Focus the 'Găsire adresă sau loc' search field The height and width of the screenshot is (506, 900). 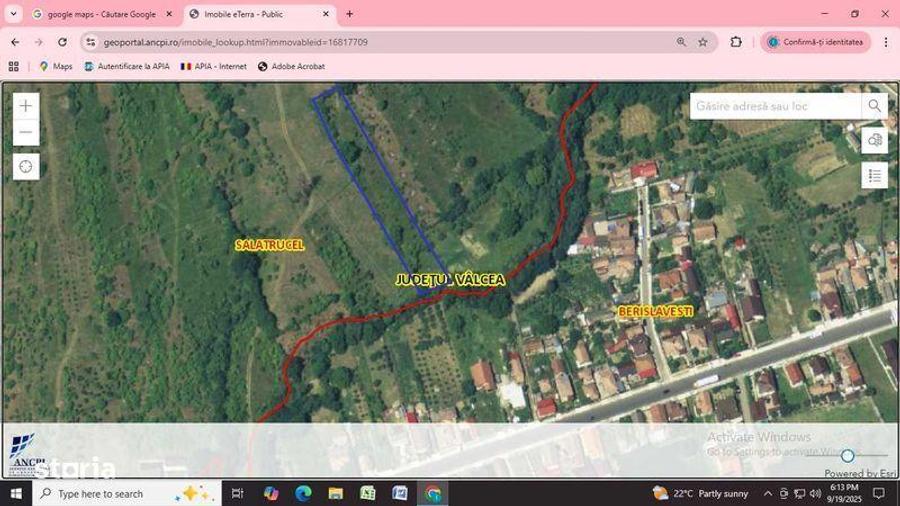coord(775,106)
